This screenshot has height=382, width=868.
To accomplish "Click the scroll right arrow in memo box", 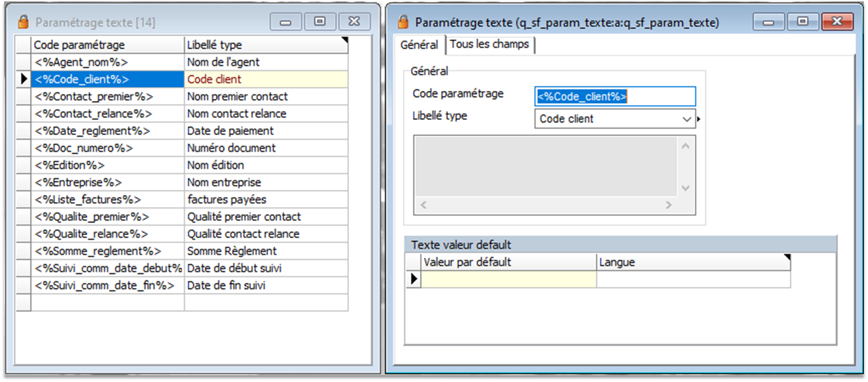I will (669, 205).
